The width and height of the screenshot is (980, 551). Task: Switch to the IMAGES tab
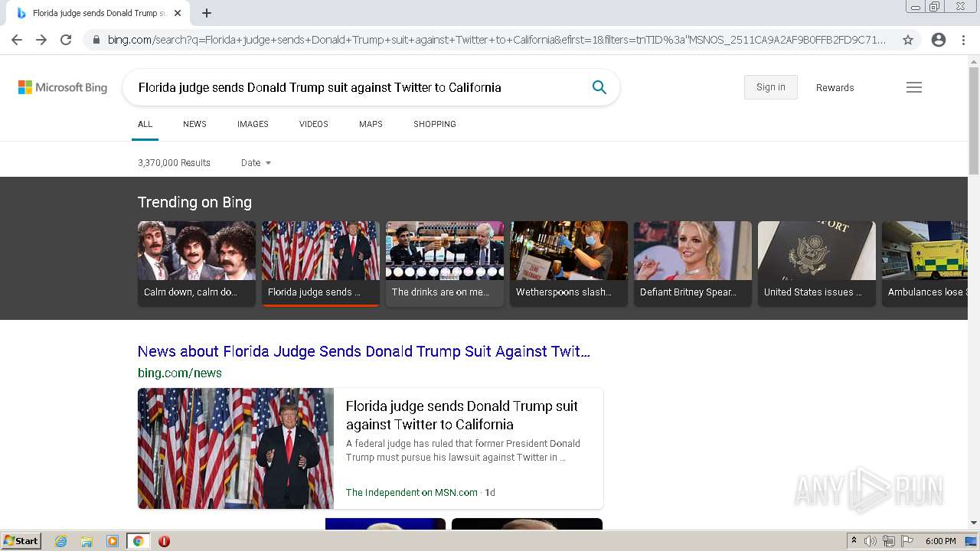click(x=253, y=124)
